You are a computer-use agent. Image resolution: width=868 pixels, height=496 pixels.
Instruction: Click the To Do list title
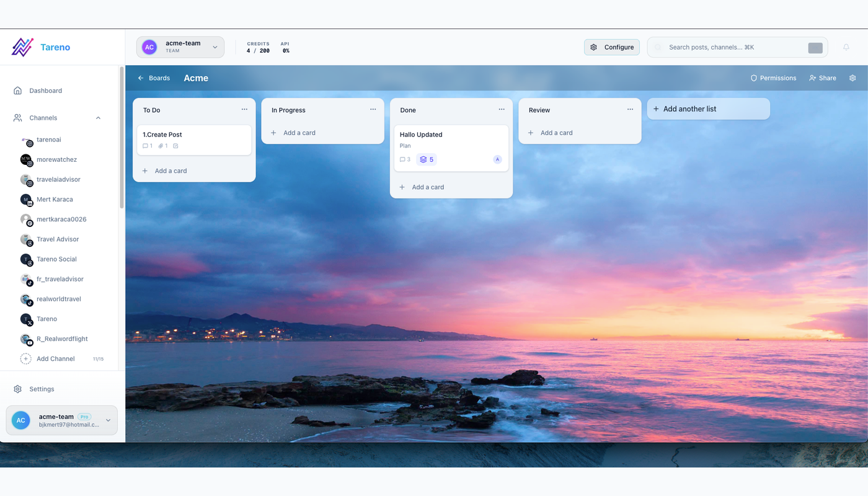coord(152,110)
